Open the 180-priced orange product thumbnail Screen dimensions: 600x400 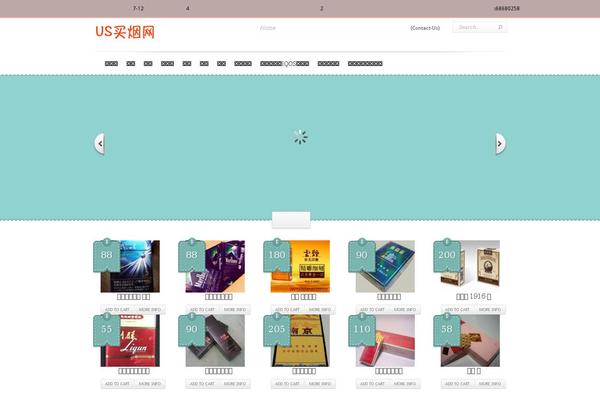click(x=300, y=266)
